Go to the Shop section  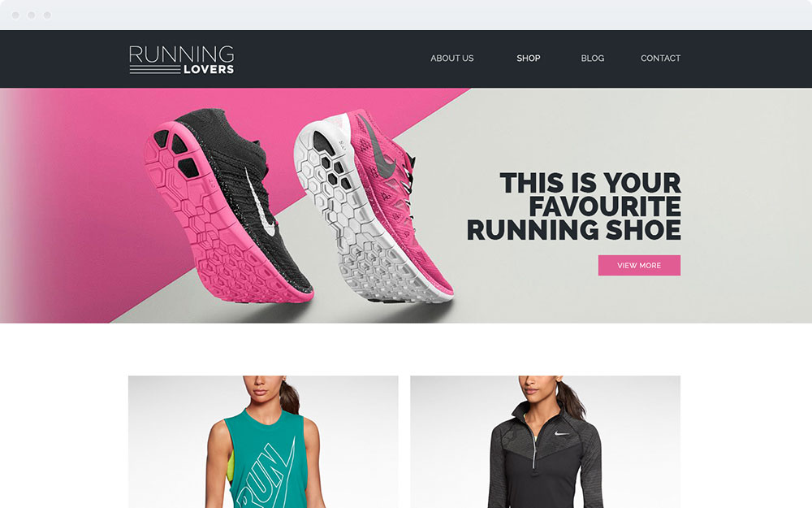pos(529,58)
